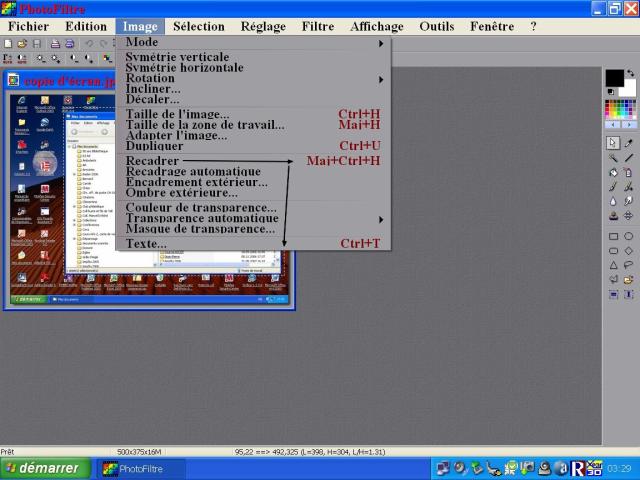Select the Paint bucket fill tool

[x=613, y=172]
